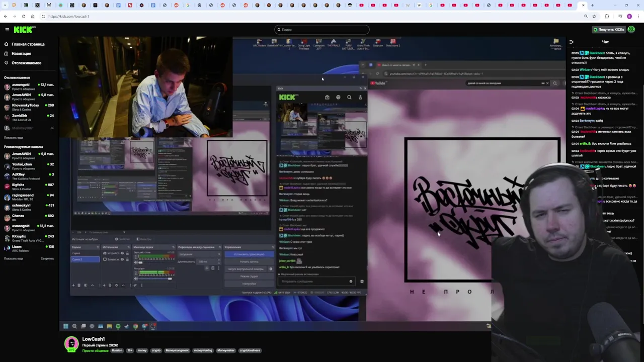Viewport: 644px width, 362px height.
Task: Open Просто общение category under stream title
Action: 95,350
